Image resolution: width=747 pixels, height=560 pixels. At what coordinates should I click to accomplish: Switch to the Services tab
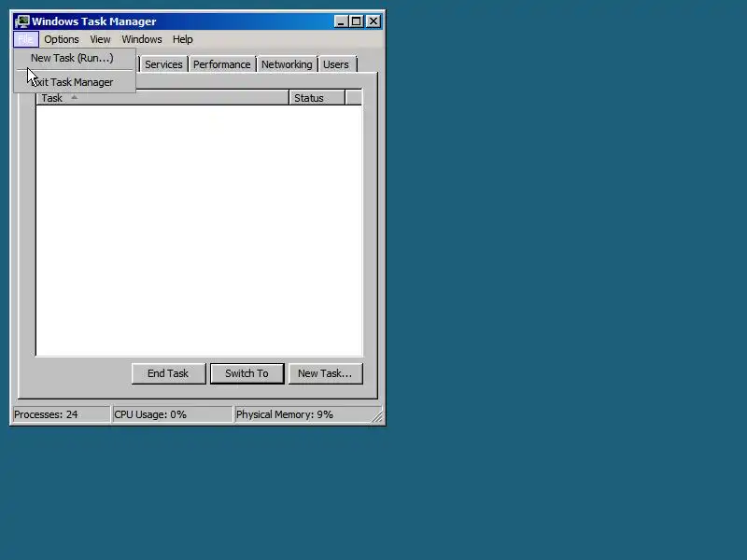[163, 64]
